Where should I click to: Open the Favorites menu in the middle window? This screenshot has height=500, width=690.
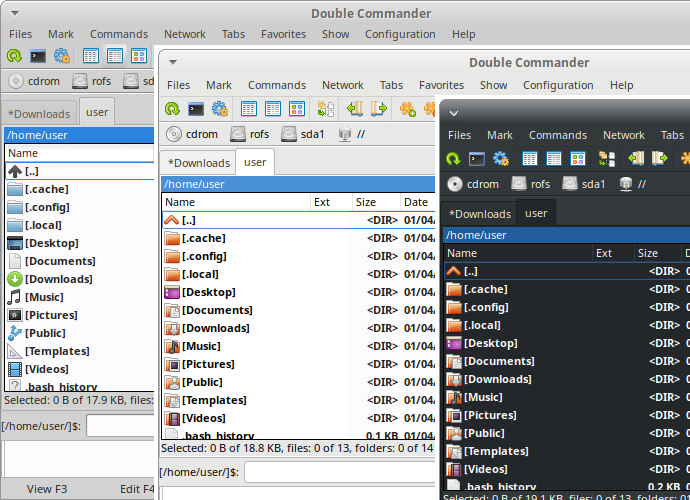pyautogui.click(x=441, y=85)
